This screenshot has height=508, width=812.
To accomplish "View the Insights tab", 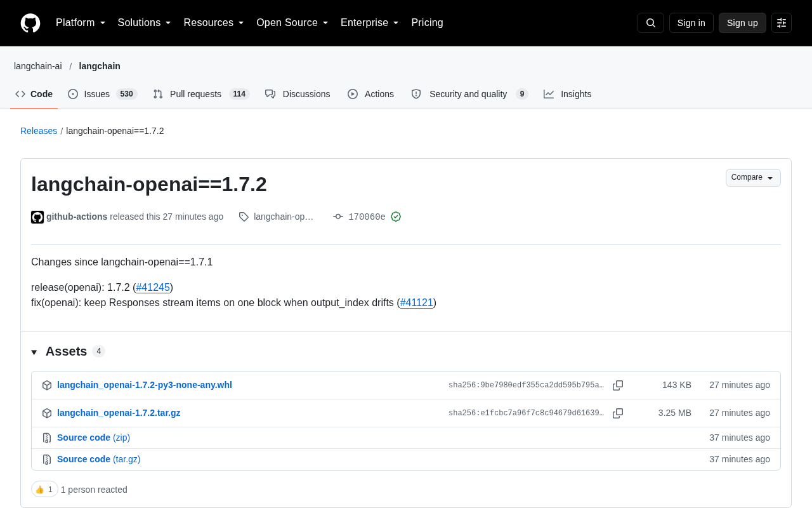I will [567, 94].
